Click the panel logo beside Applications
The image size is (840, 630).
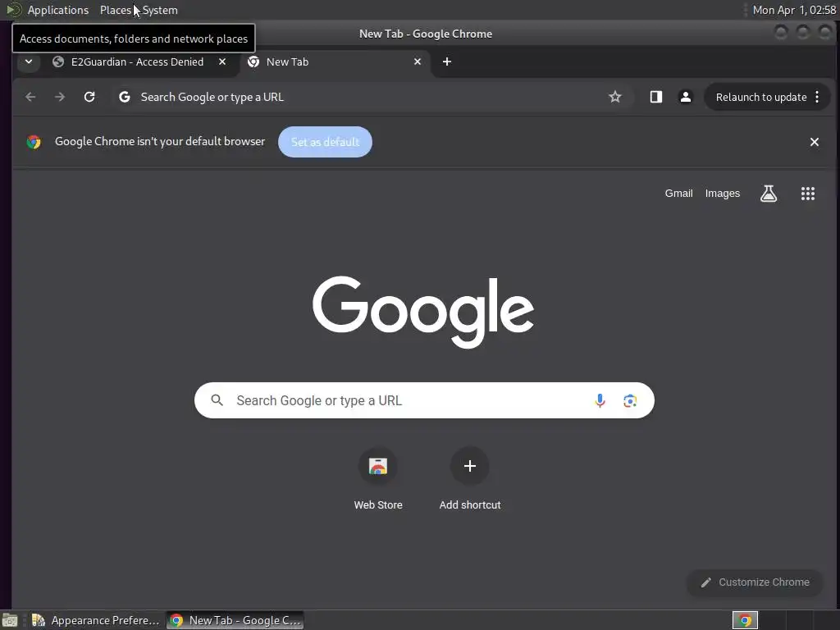click(13, 10)
